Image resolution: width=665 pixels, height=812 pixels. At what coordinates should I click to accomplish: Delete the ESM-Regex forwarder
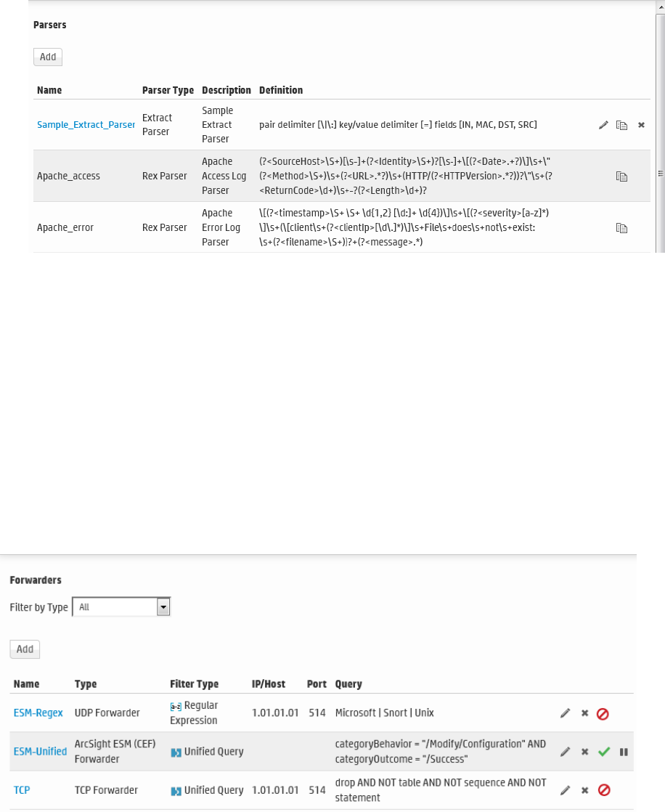[x=584, y=714]
